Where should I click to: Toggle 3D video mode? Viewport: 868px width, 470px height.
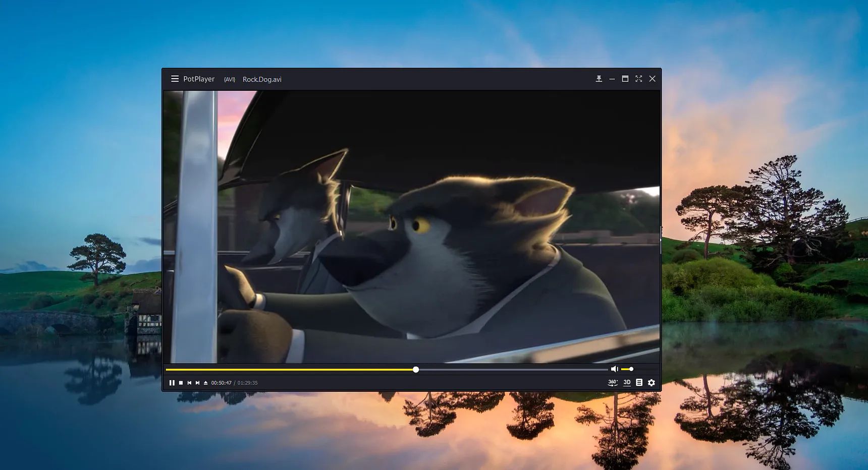point(627,383)
